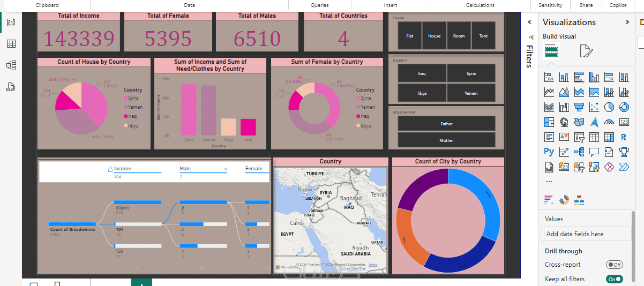644x286 pixels.
Task: Turn off Keep all filters switch
Action: 614,279
